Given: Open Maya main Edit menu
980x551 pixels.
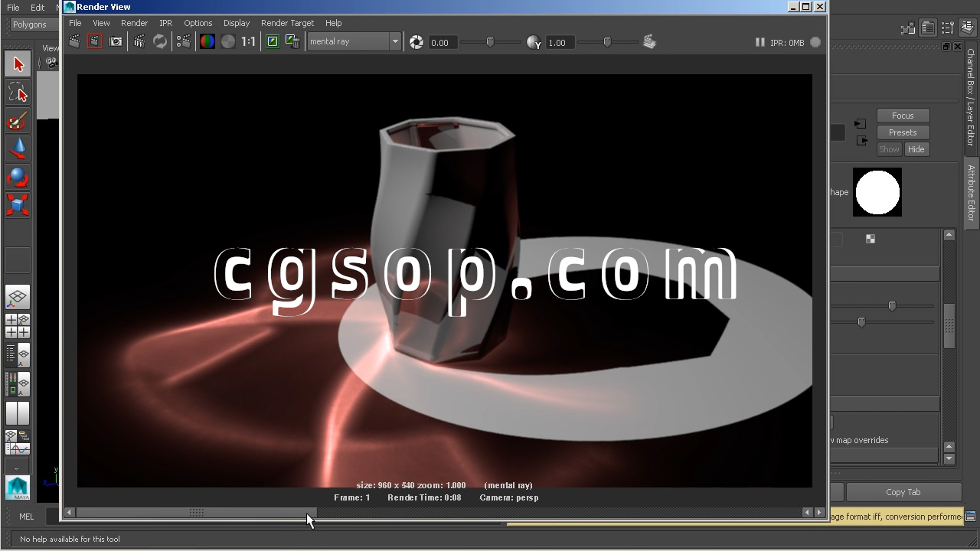Looking at the screenshot, I should [38, 8].
